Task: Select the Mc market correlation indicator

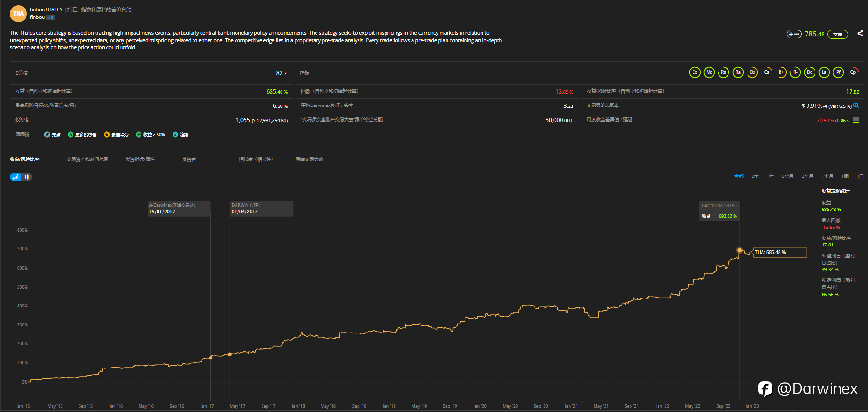Action: point(709,72)
